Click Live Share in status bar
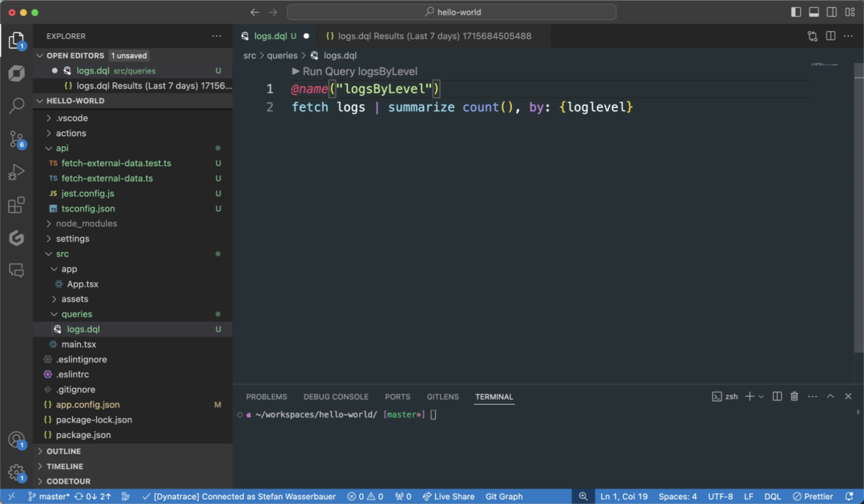Screen dimensions: 864x504 (x=449, y=497)
